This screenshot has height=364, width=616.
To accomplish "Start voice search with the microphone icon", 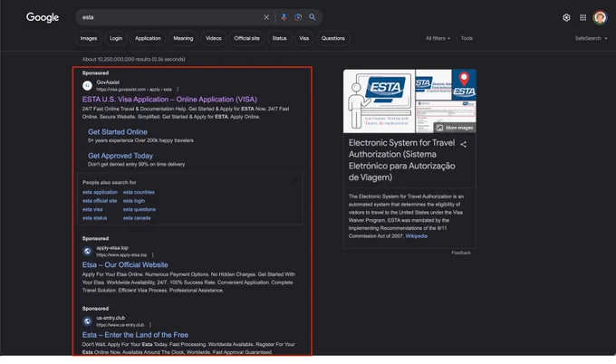I will 284,17.
